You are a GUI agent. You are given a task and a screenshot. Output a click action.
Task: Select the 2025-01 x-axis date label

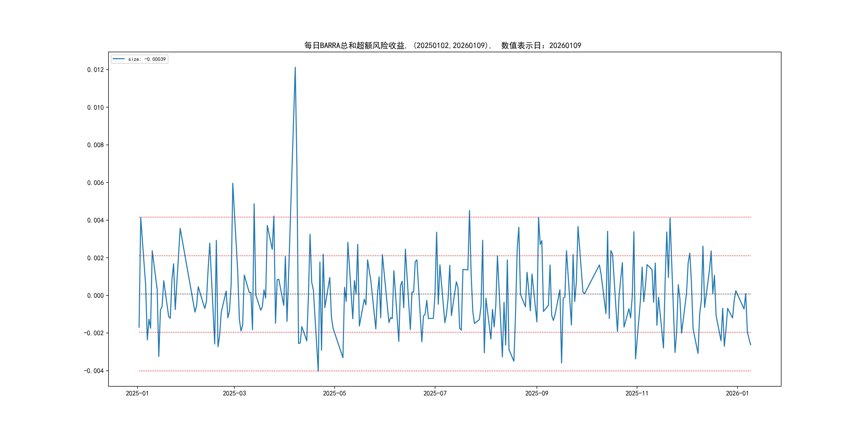tap(137, 394)
